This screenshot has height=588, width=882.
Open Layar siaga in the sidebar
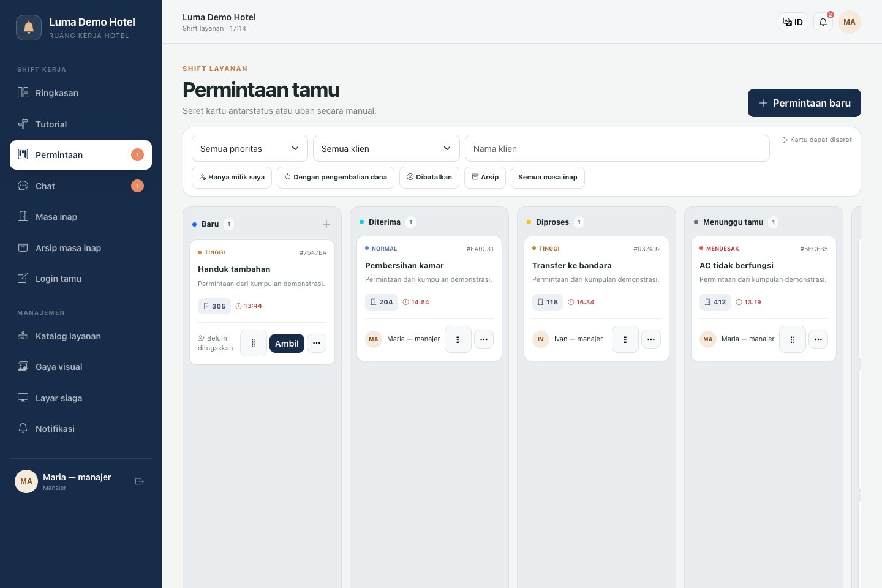point(81,398)
